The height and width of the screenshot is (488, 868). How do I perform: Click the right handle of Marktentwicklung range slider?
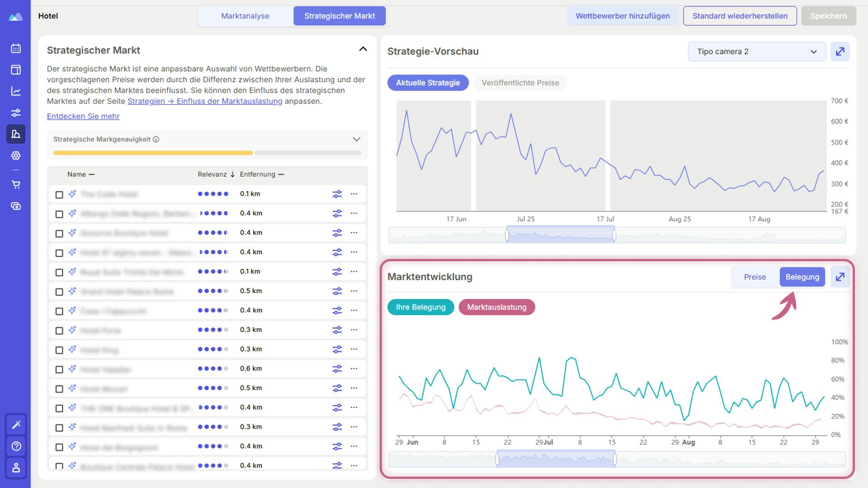615,460
